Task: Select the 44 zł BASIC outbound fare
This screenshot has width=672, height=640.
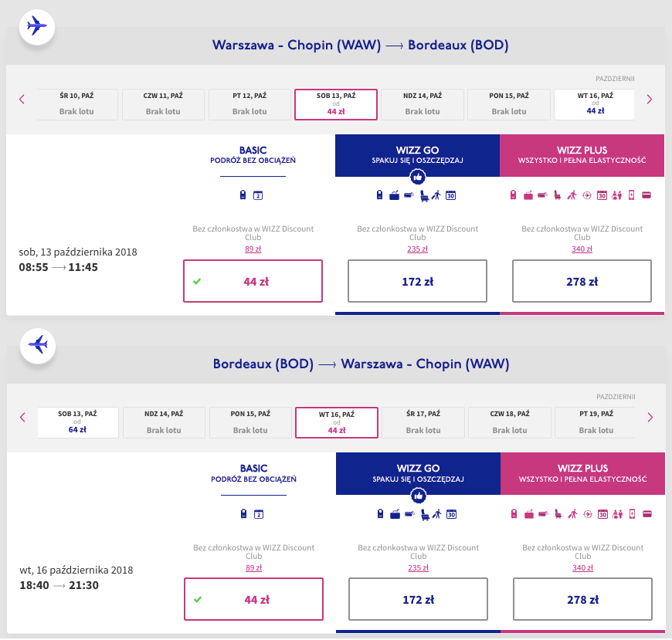Action: coord(253,281)
